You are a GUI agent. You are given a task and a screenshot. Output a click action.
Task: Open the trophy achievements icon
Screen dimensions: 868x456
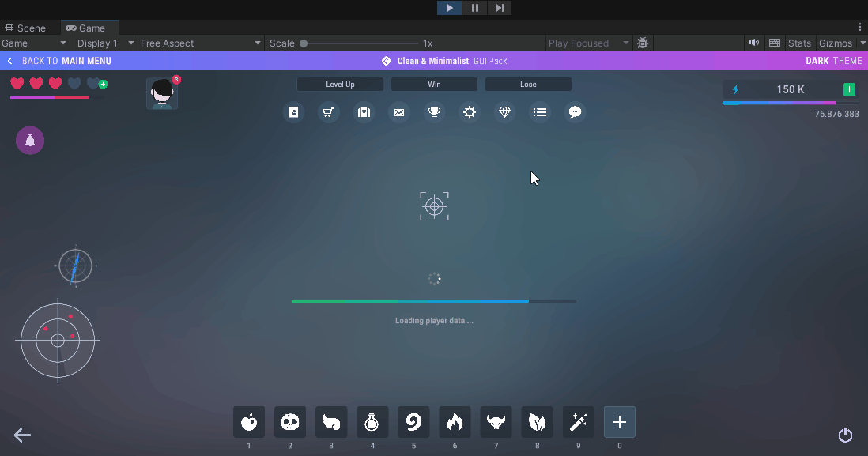(x=434, y=112)
